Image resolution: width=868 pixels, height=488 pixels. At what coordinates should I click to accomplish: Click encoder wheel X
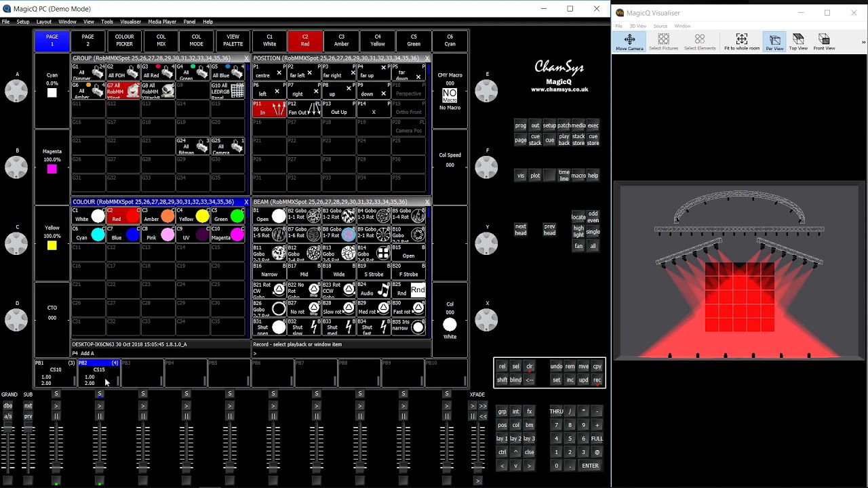coord(486,319)
